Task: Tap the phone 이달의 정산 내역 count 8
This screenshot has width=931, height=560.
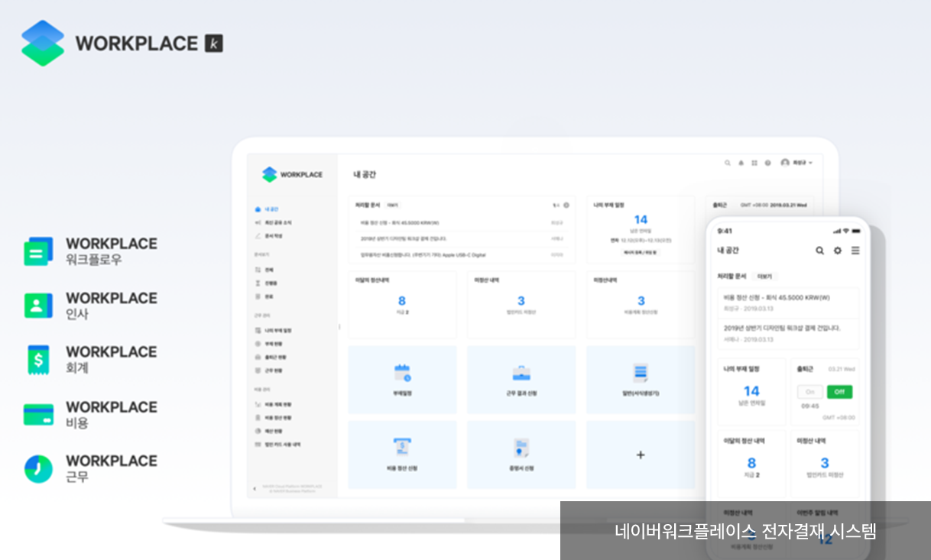Action: 751,463
